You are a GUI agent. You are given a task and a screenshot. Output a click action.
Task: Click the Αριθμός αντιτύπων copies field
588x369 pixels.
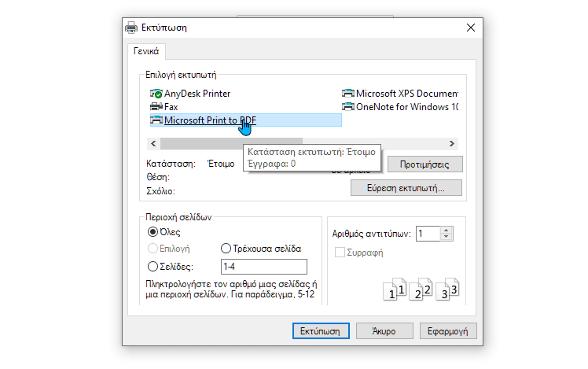pyautogui.click(x=428, y=234)
